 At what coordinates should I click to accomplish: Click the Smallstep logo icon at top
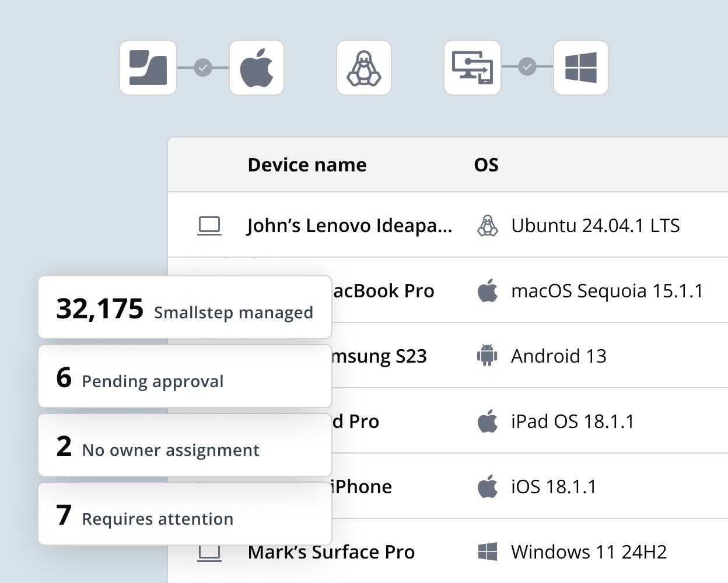[148, 67]
